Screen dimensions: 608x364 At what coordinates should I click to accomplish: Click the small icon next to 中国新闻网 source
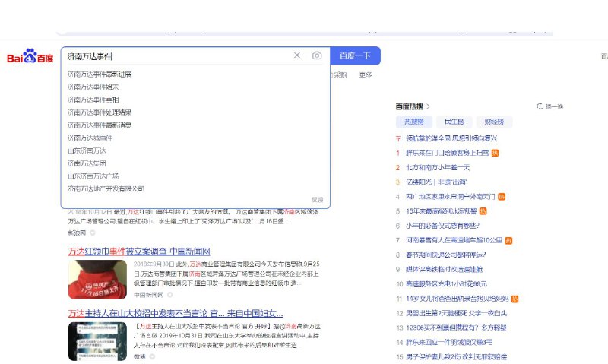[169, 295]
